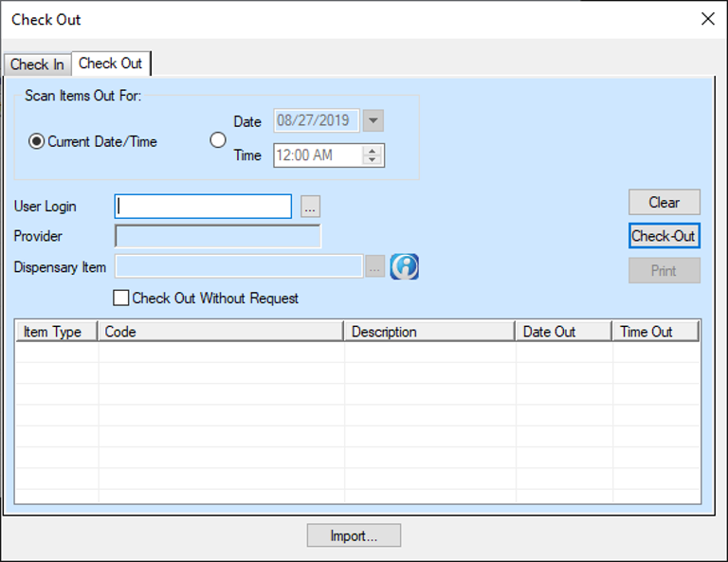
Task: Click the Time Out column header
Action: pyautogui.click(x=655, y=332)
